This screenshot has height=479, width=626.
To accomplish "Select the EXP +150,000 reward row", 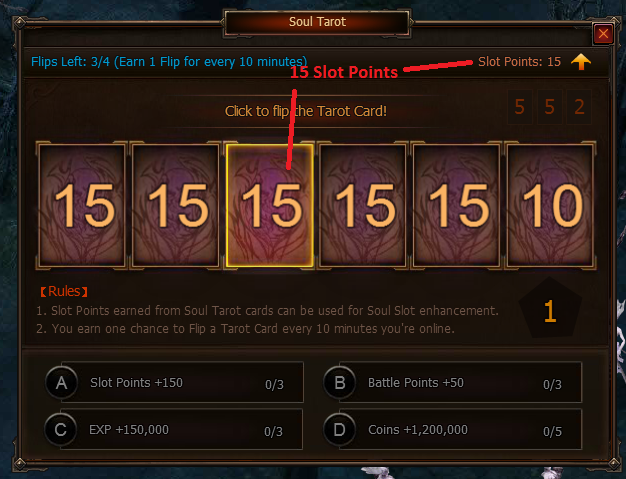I will tap(174, 430).
